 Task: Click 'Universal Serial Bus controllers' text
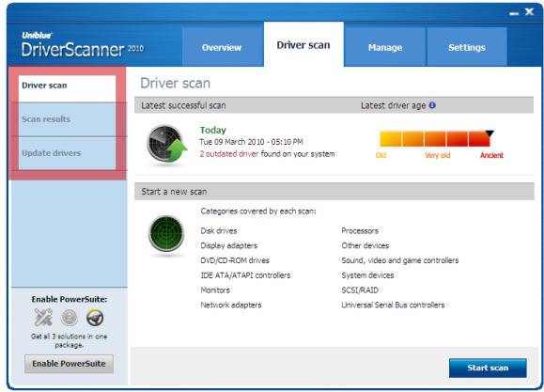point(393,305)
